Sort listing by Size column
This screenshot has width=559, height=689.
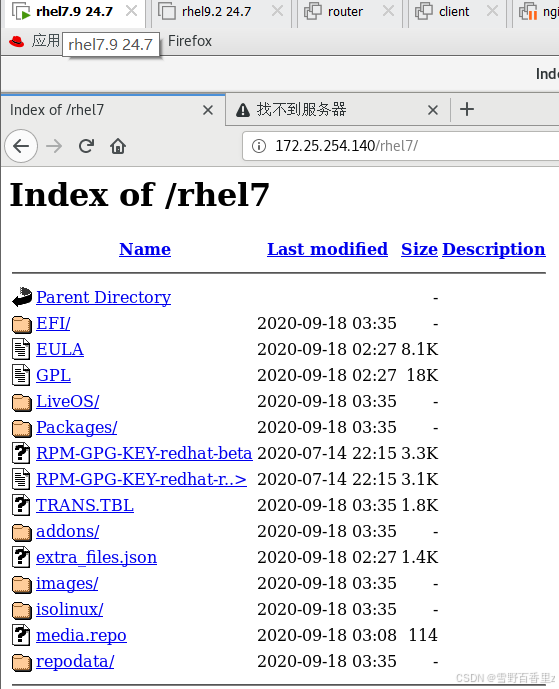tap(419, 249)
